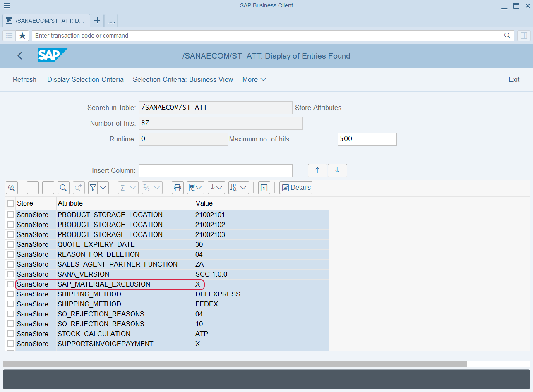Expand the More menu dropdown
533x392 pixels.
254,79
